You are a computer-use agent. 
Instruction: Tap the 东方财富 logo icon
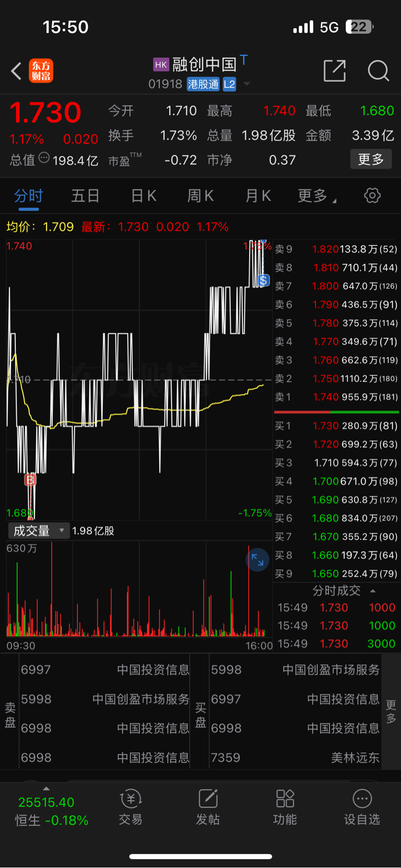[x=41, y=71]
